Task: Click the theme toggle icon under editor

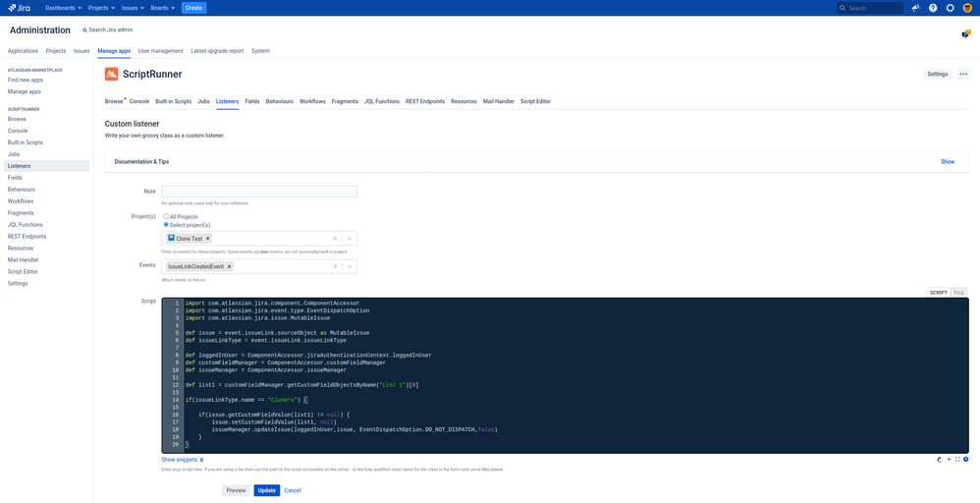Action: click(941, 459)
